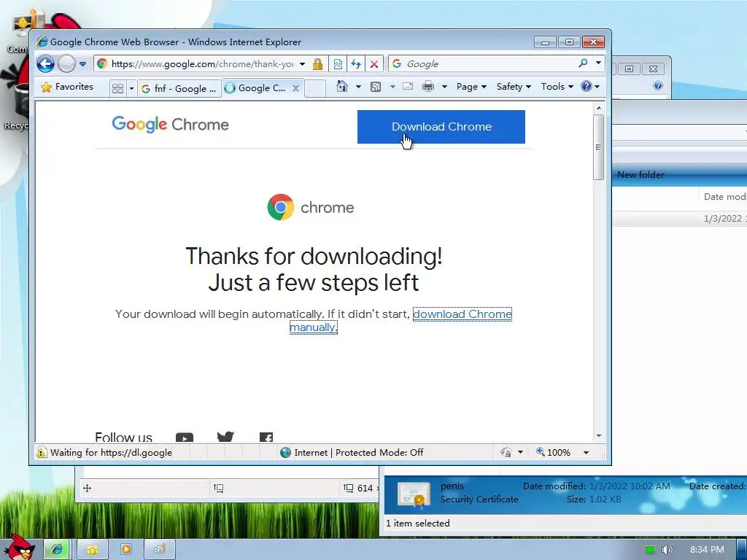This screenshot has height=560, width=747.
Task: Click the page scrollbar down arrow
Action: (600, 436)
